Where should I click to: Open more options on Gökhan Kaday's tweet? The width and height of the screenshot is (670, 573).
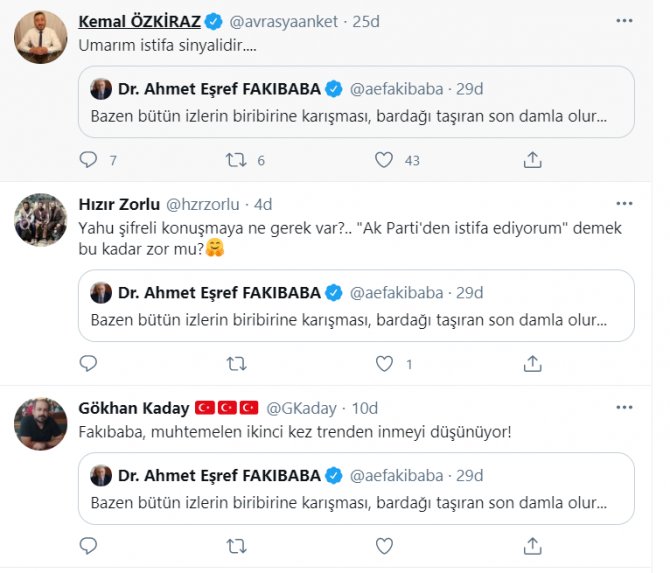coord(627,408)
